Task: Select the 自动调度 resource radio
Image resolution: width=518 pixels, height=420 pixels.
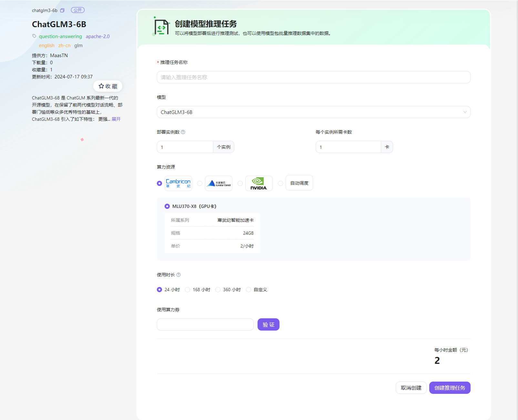Action: tap(280, 183)
